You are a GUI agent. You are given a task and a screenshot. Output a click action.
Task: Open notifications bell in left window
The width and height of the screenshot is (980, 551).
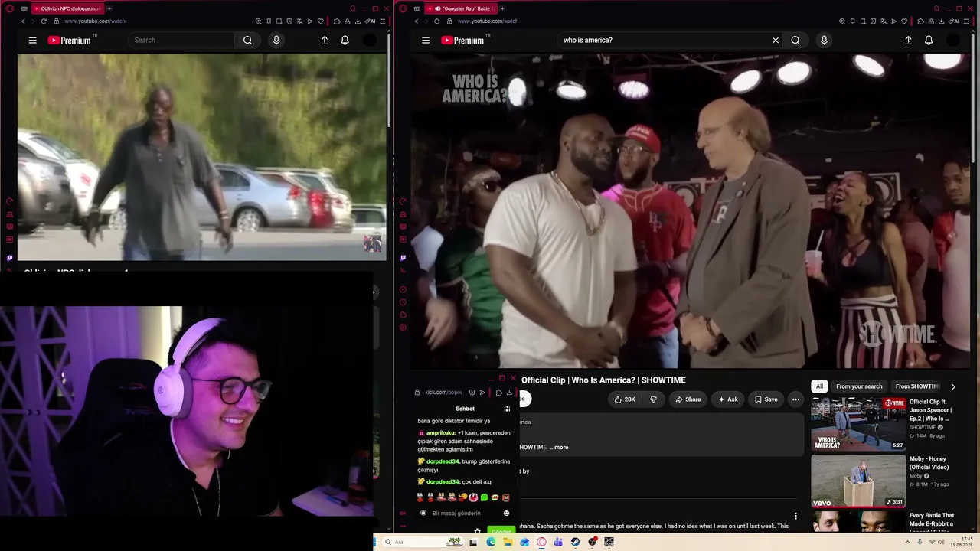(x=345, y=41)
